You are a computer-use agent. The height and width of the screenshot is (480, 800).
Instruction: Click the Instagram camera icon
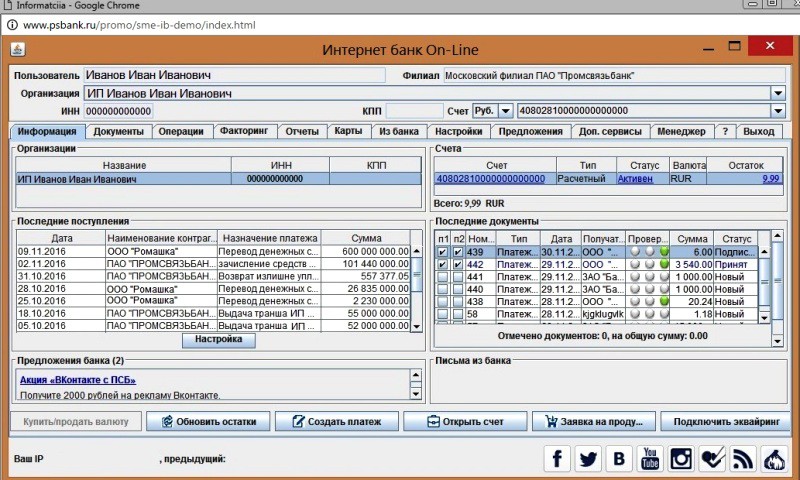click(x=681, y=459)
